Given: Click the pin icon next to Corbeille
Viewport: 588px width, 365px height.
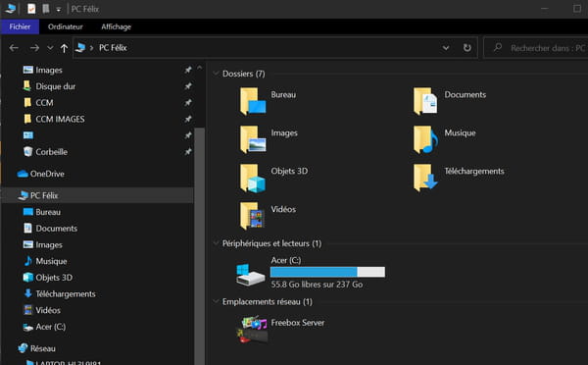Looking at the screenshot, I should tap(188, 152).
